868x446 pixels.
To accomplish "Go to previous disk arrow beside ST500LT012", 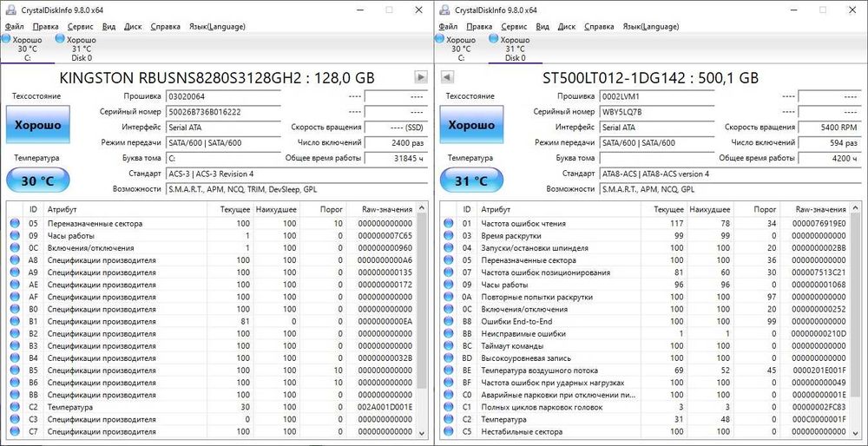I will 447,77.
